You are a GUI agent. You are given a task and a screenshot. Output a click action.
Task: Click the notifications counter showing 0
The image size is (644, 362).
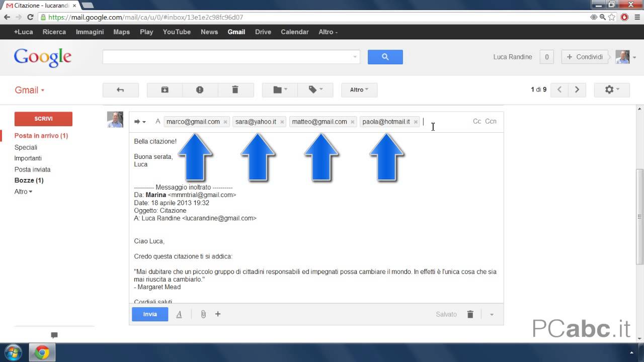point(547,57)
